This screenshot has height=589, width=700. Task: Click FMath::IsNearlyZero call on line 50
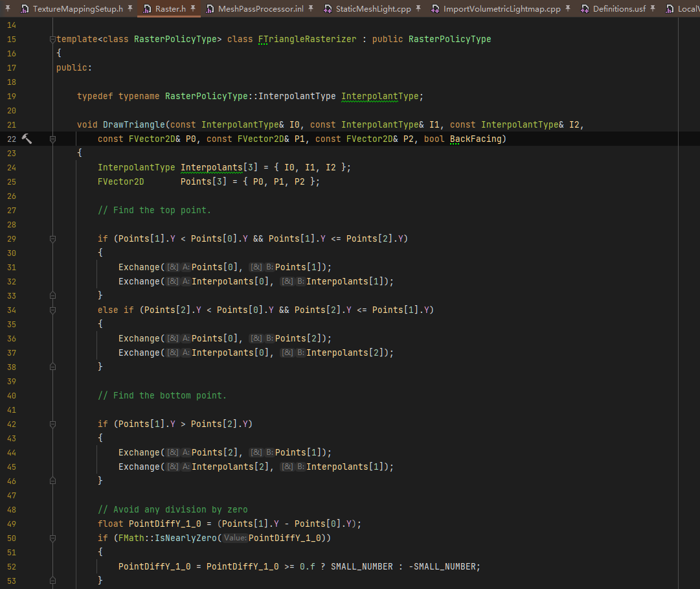(x=168, y=538)
